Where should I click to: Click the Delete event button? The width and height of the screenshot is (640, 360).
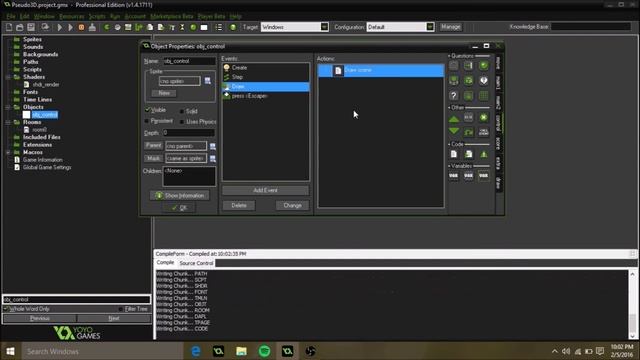239,205
